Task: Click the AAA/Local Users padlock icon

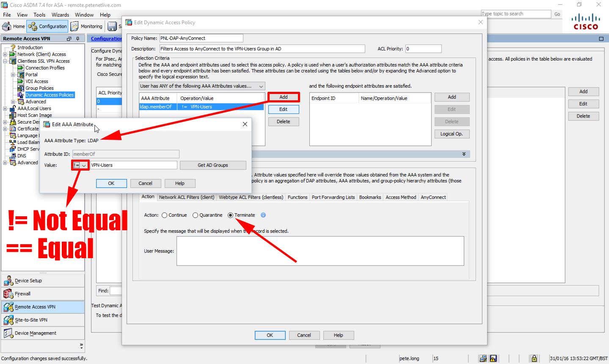Action: coord(13,108)
